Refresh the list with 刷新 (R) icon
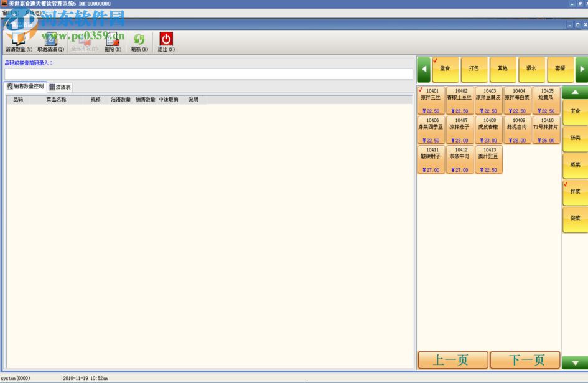This screenshot has height=383, width=588. point(139,42)
